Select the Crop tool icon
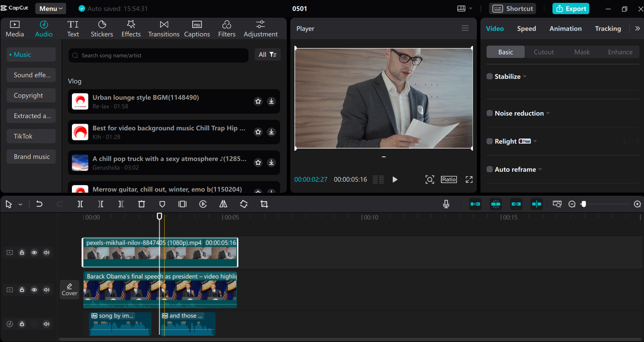644x342 pixels. click(264, 204)
